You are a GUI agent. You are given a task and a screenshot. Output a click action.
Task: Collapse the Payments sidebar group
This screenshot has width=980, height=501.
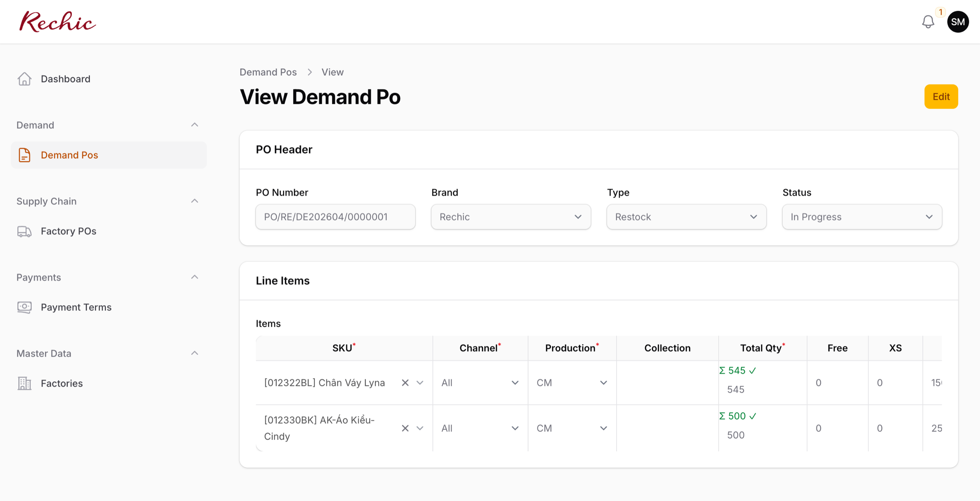point(195,277)
